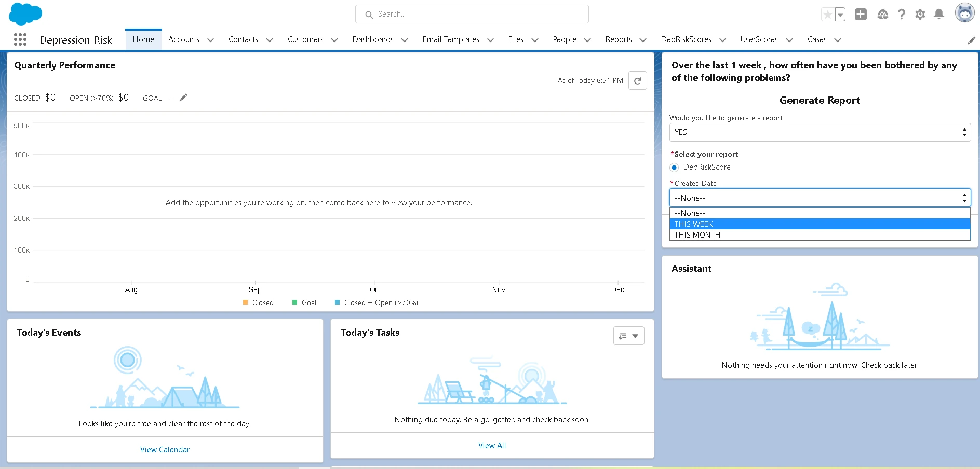Click the View All tasks link
This screenshot has width=980, height=469.
point(492,446)
